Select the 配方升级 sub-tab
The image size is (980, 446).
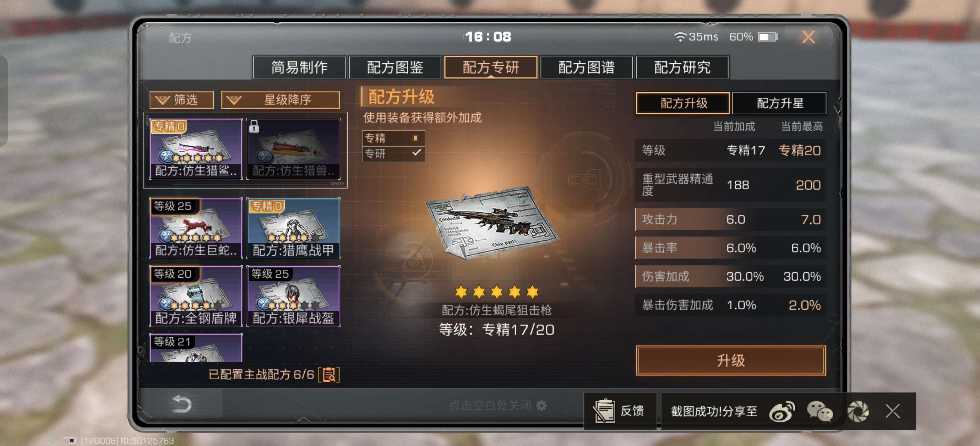(x=683, y=103)
